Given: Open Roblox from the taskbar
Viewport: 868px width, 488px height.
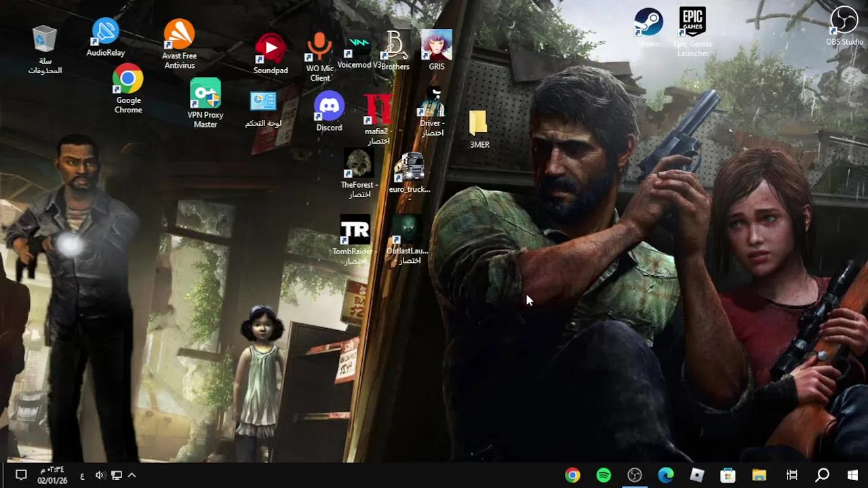Looking at the screenshot, I should tap(697, 475).
